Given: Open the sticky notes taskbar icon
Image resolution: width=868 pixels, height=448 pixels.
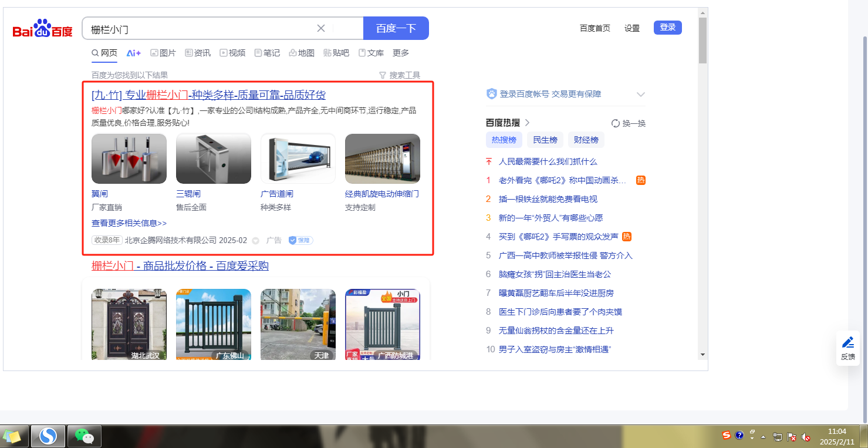Looking at the screenshot, I should (x=12, y=436).
